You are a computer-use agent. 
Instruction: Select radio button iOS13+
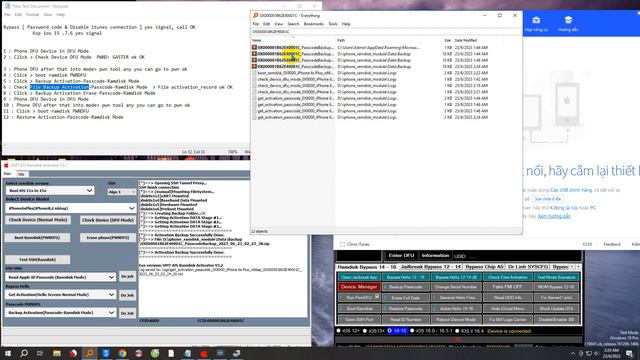pyautogui.click(x=365, y=331)
